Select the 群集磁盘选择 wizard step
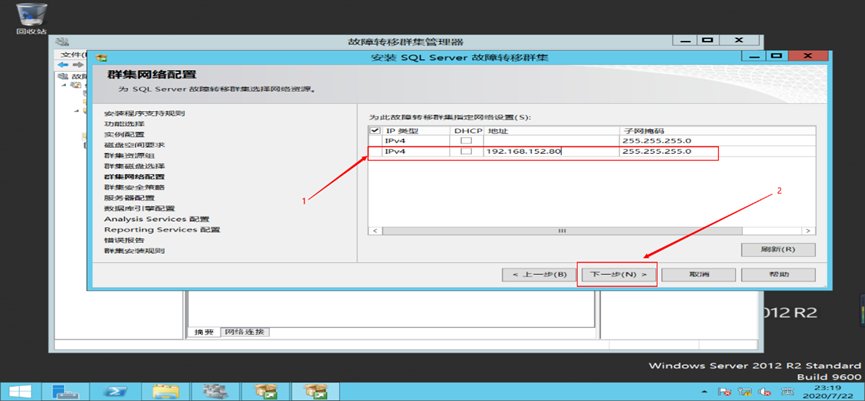 (135, 166)
